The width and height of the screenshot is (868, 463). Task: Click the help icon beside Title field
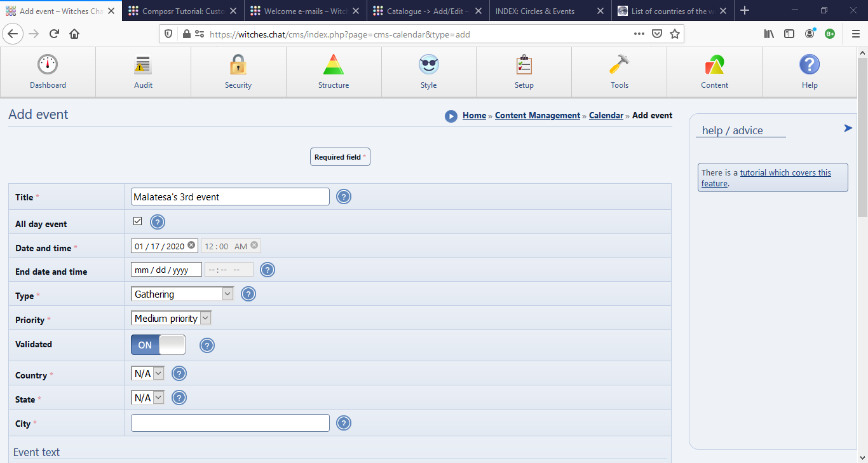point(344,197)
